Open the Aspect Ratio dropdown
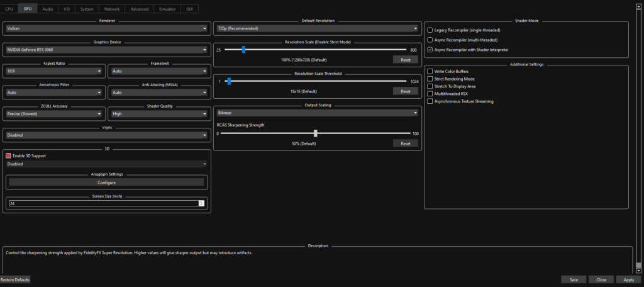The width and height of the screenshot is (644, 287). click(x=54, y=71)
